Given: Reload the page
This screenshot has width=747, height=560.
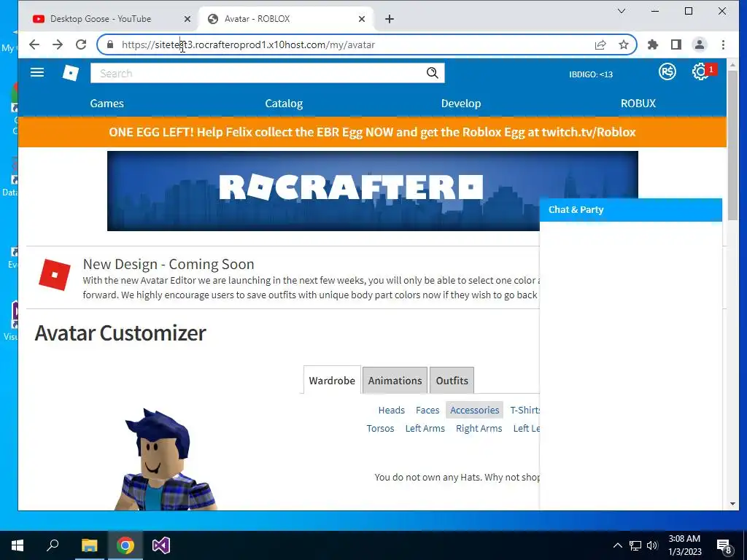Looking at the screenshot, I should pyautogui.click(x=81, y=44).
